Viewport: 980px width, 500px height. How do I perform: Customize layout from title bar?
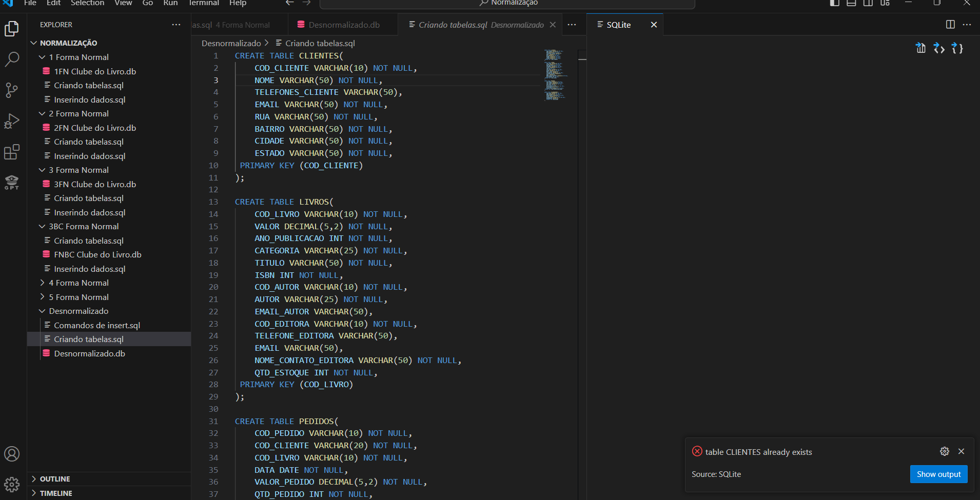point(885,3)
